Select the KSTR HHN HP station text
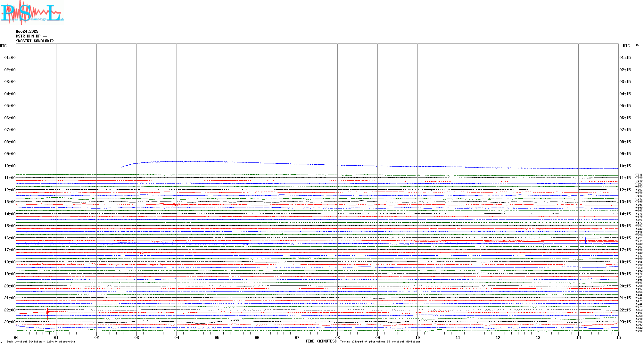This screenshot has width=644, height=346. (31, 36)
